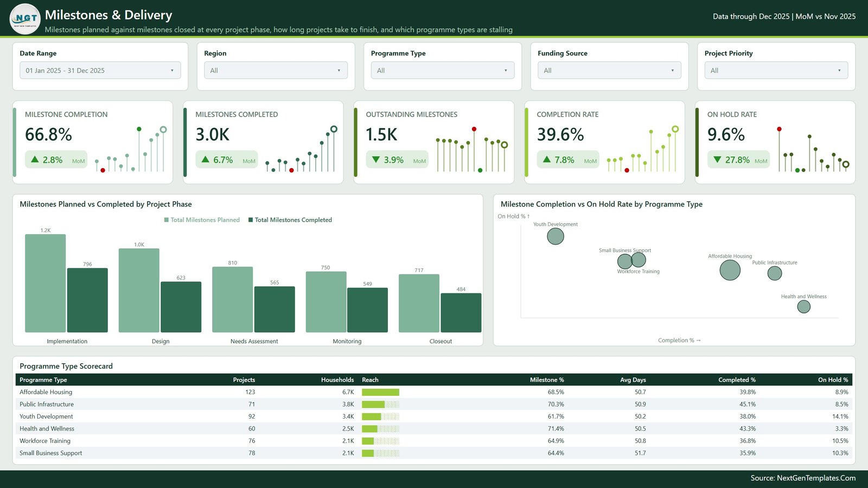Toggle the Total Milestones Completed legend item
The height and width of the screenshot is (488, 868).
[290, 220]
